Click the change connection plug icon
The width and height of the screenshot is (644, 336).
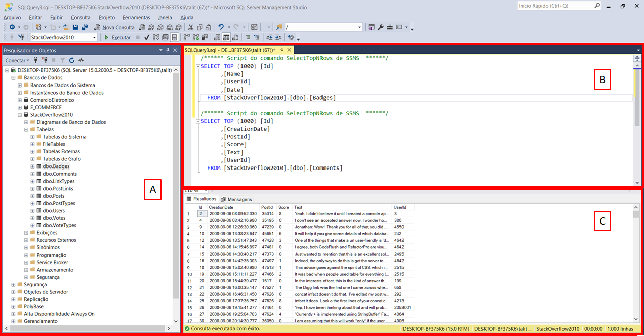coord(21,37)
